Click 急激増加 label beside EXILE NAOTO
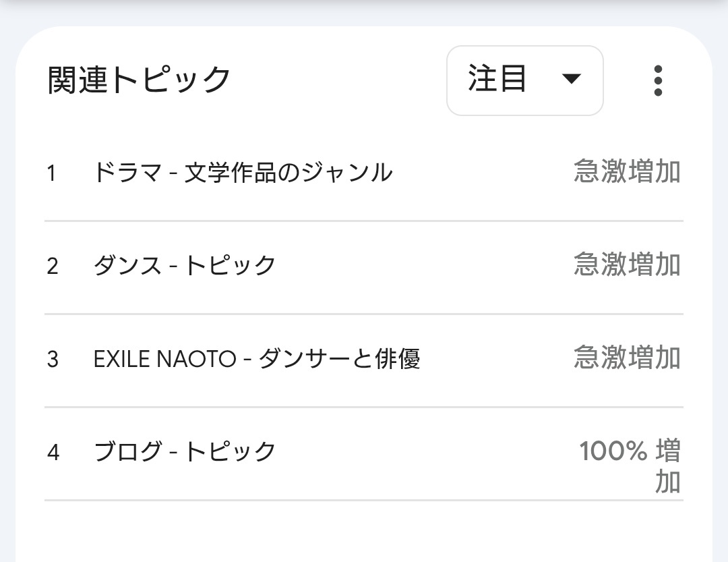 tap(628, 358)
